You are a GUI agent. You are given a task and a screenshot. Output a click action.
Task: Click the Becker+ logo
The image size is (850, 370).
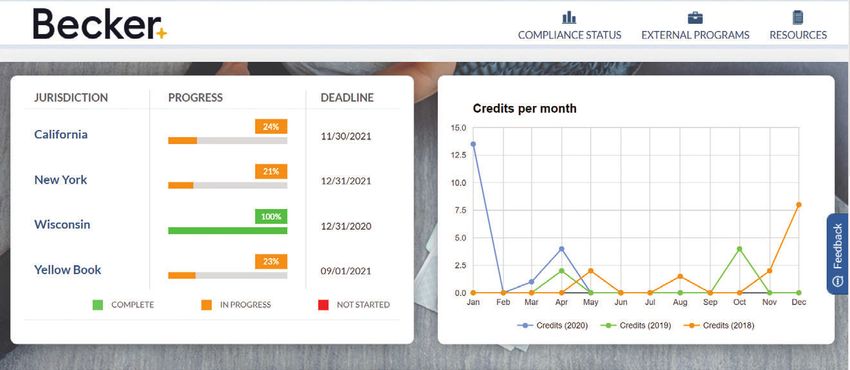[x=100, y=24]
